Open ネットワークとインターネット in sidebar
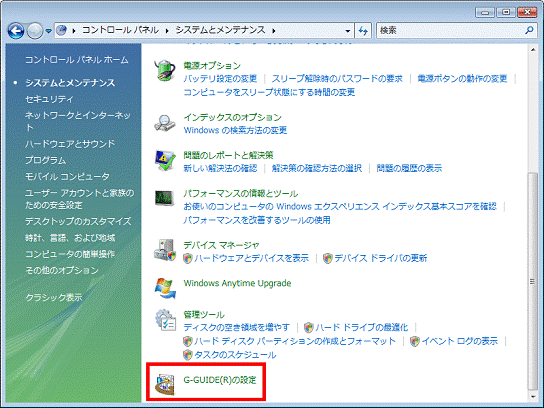544x408 pixels. pos(78,121)
